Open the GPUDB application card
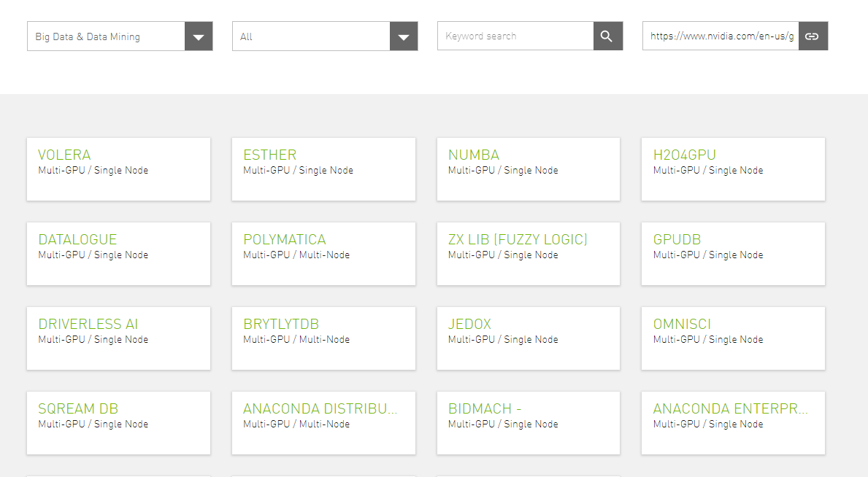The height and width of the screenshot is (477, 868). (734, 254)
